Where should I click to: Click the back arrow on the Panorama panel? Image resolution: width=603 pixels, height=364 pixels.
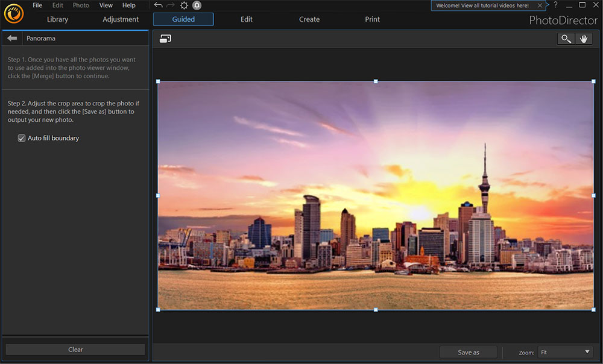pyautogui.click(x=11, y=37)
